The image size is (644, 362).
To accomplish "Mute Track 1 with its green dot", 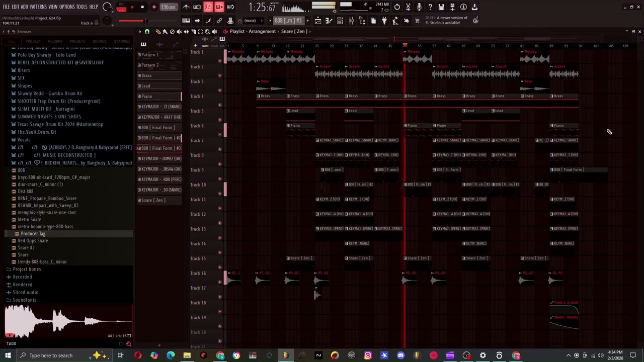I will point(219,61).
